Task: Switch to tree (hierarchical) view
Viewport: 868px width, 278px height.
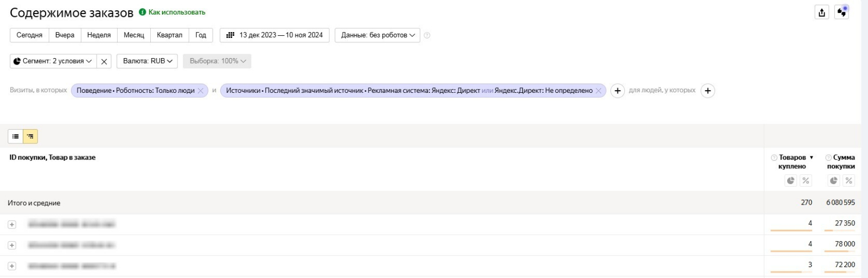Action: pyautogui.click(x=30, y=136)
